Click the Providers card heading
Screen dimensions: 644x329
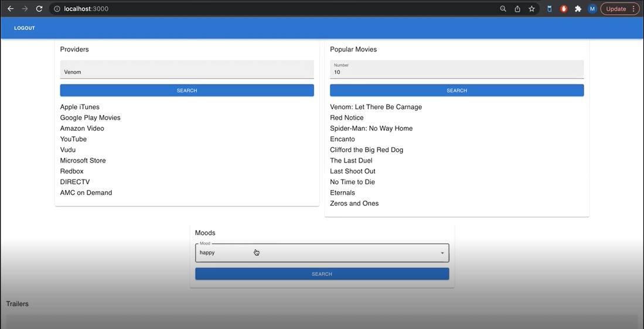pos(74,49)
